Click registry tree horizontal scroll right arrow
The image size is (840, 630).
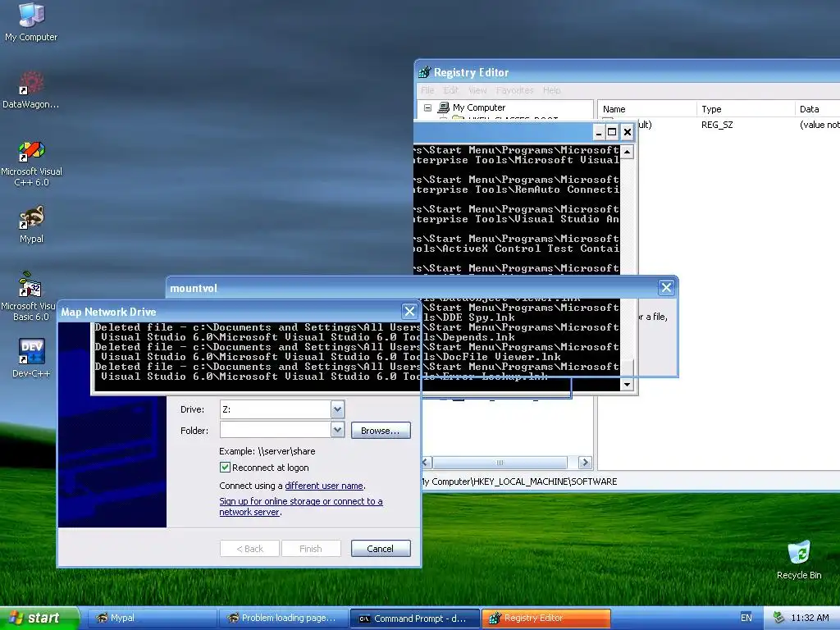(584, 463)
